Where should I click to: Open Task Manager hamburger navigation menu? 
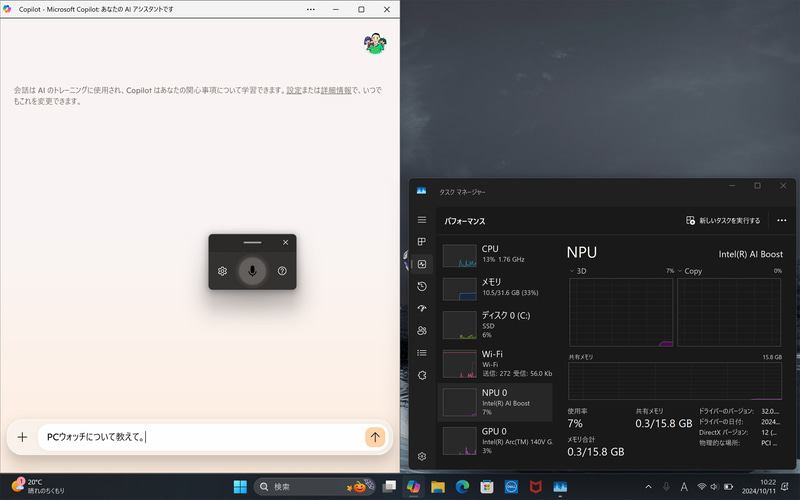(421, 220)
